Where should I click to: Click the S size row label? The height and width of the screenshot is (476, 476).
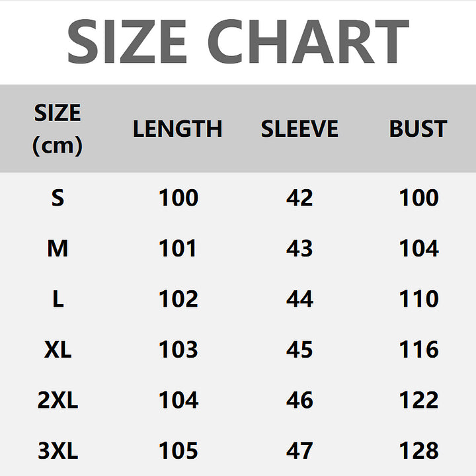[x=58, y=198]
